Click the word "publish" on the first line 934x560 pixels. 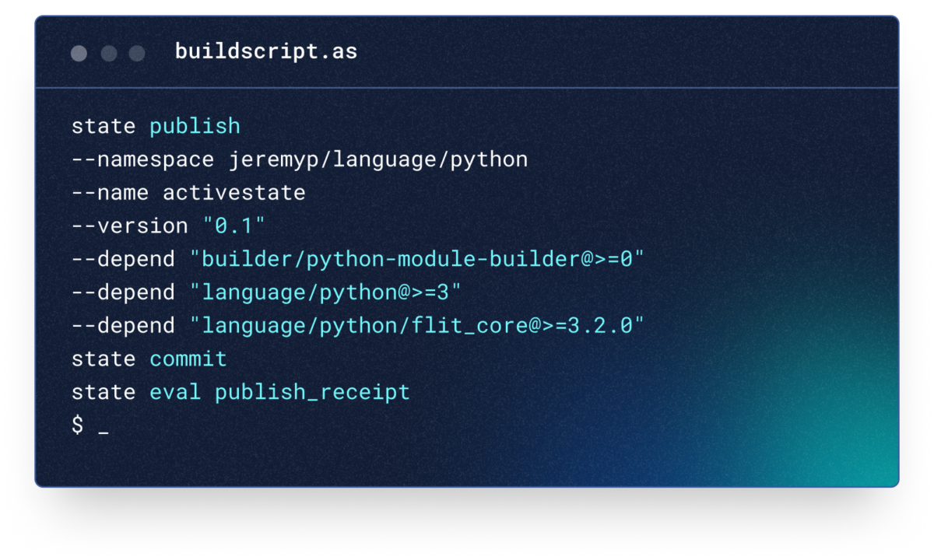coord(195,126)
